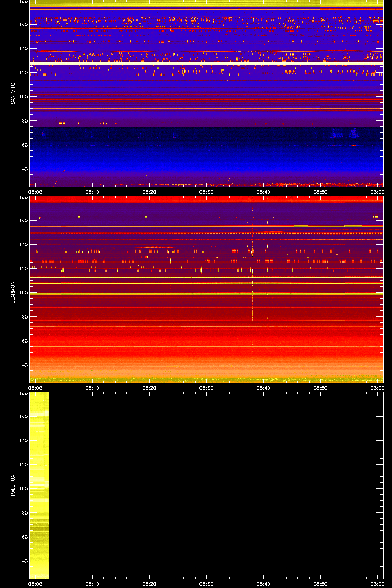
Task: Select 60 frequency label on Learmonth axis
Action: (24, 341)
